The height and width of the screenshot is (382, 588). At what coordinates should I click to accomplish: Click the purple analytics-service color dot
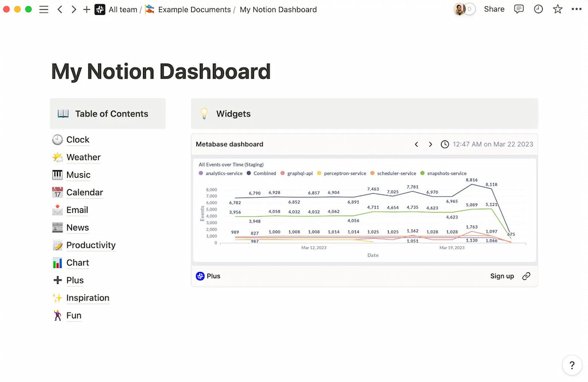200,173
